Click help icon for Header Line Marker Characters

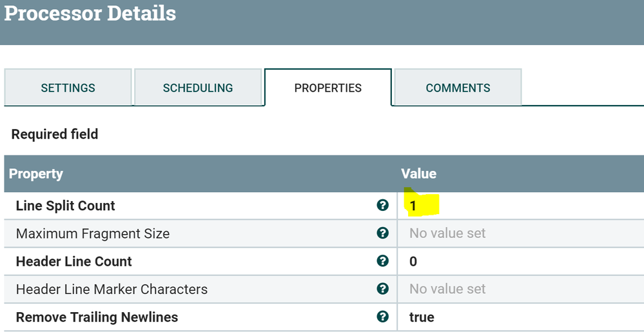(383, 289)
